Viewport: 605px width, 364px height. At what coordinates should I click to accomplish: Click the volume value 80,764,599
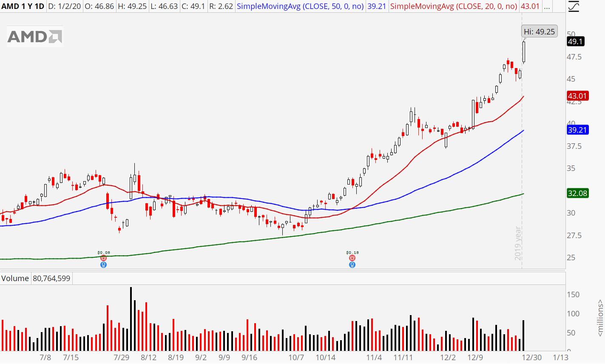tap(51, 279)
